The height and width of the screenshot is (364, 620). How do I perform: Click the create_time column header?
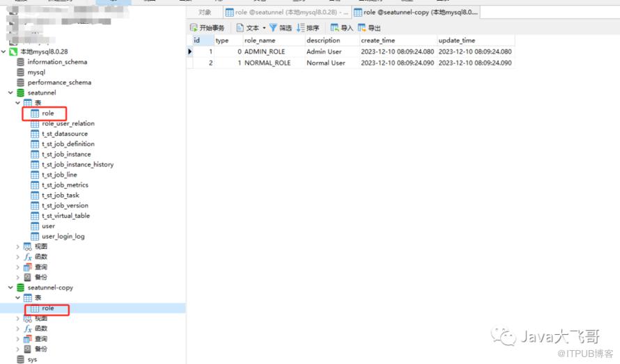[398, 40]
